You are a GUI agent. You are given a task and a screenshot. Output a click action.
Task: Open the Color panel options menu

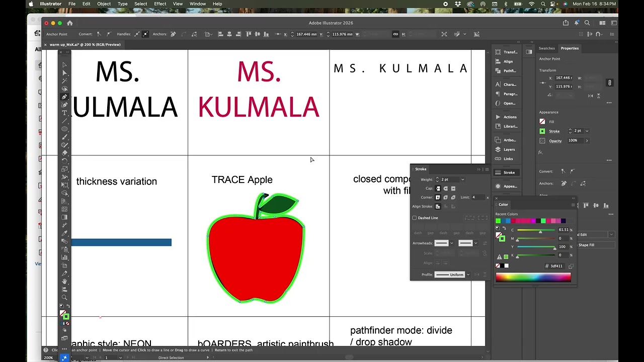coord(573,205)
